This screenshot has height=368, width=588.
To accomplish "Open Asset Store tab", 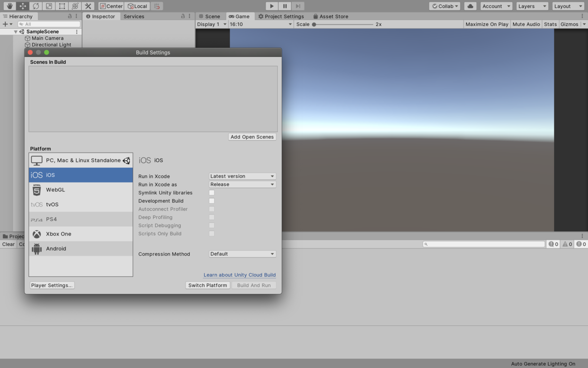I will click(331, 16).
